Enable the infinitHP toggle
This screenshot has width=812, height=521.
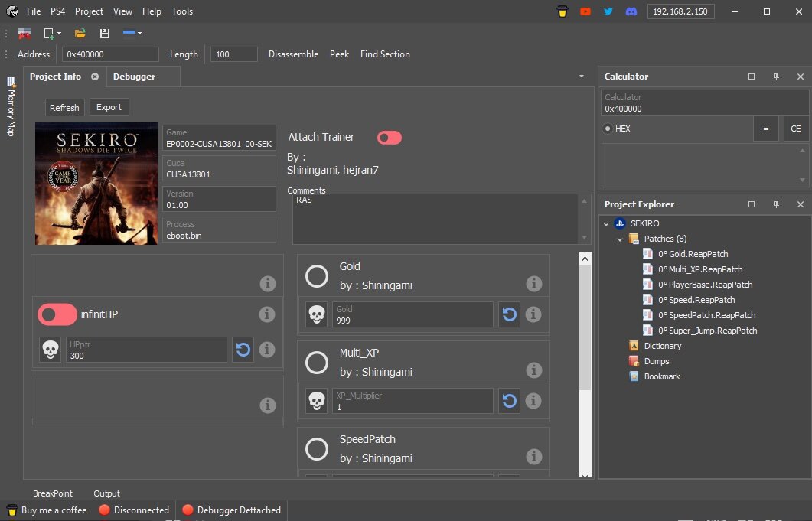[57, 314]
